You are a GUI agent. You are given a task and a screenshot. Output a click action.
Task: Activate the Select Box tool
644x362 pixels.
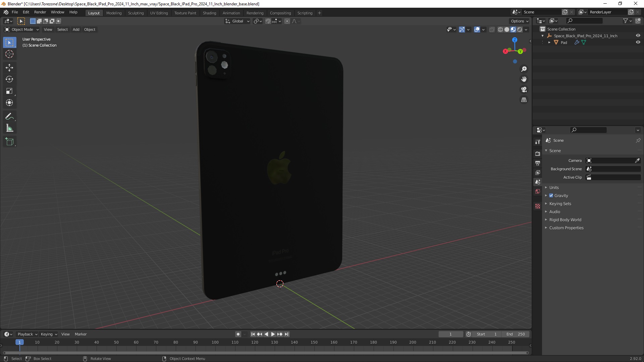pos(9,43)
